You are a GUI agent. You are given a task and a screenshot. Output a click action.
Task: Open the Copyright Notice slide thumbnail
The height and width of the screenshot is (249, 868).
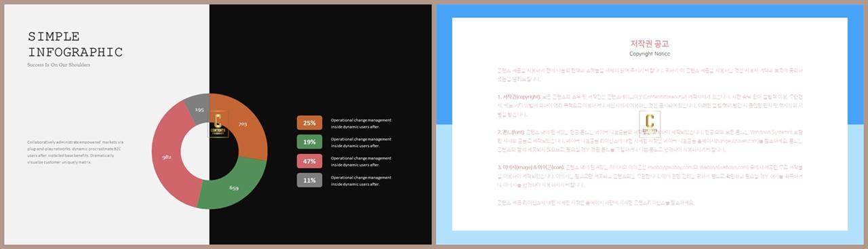[650, 124]
